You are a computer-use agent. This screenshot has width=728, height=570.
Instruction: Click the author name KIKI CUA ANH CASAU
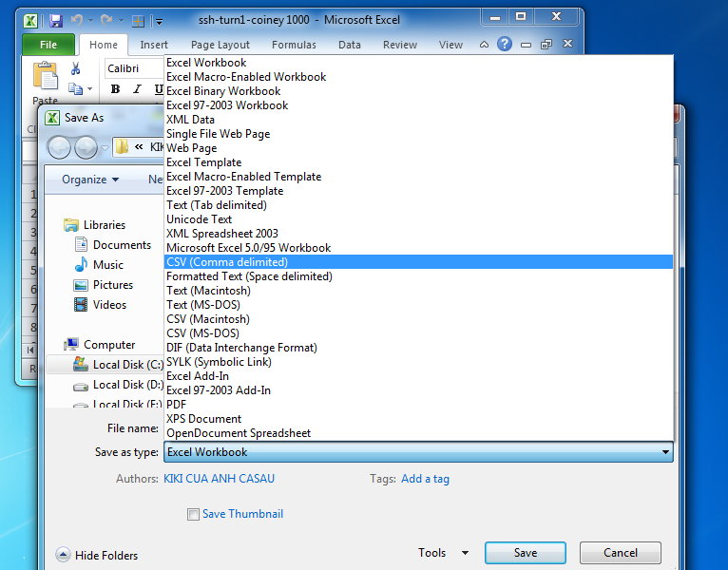[219, 479]
